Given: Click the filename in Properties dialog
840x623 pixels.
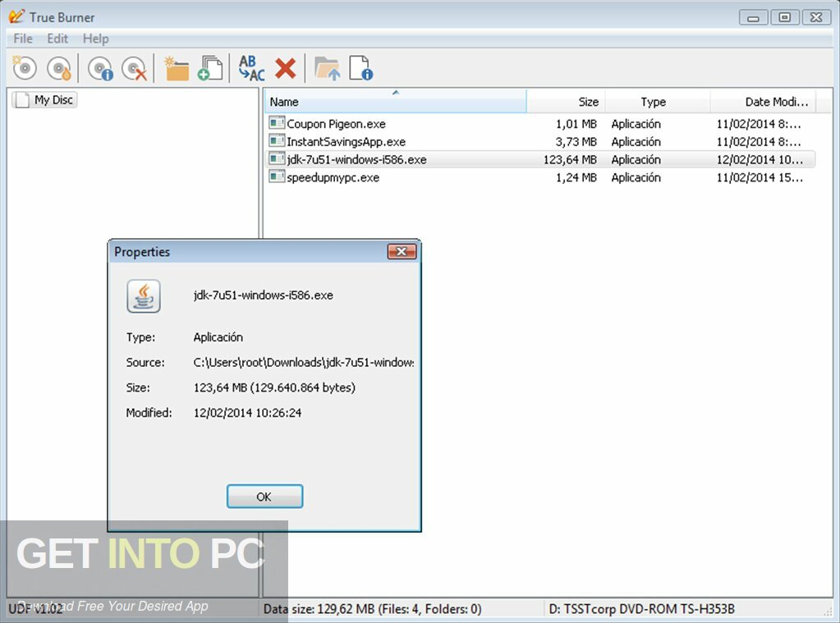Looking at the screenshot, I should (x=263, y=295).
